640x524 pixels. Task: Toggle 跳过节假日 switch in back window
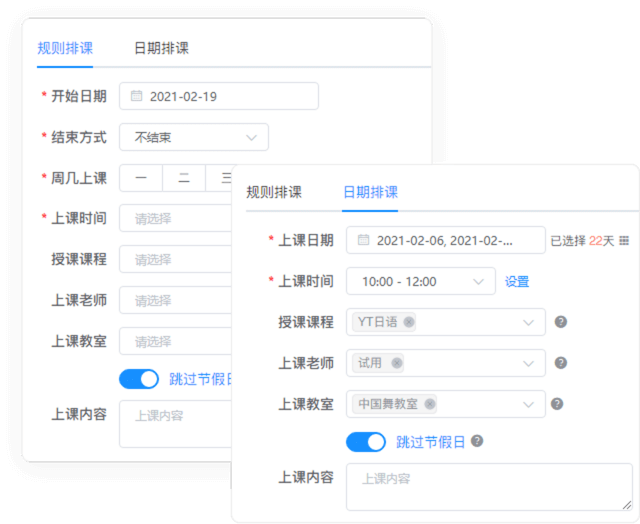(139, 379)
